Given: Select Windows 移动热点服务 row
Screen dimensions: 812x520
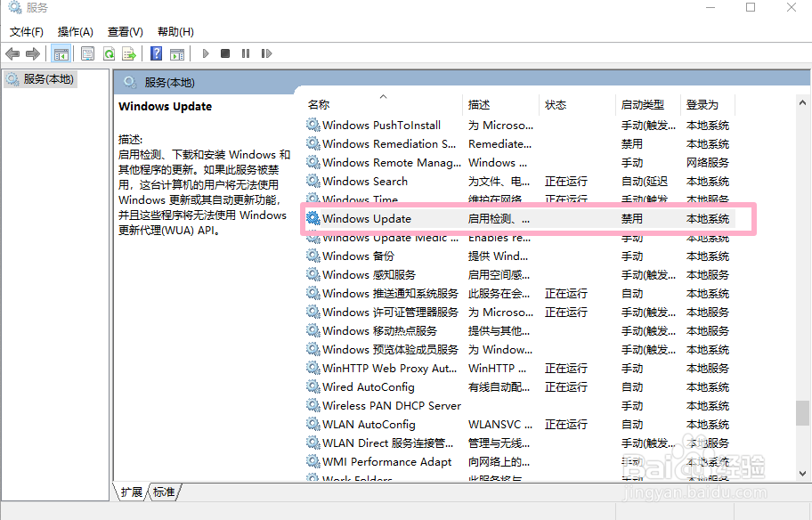Looking at the screenshot, I should 519,331.
